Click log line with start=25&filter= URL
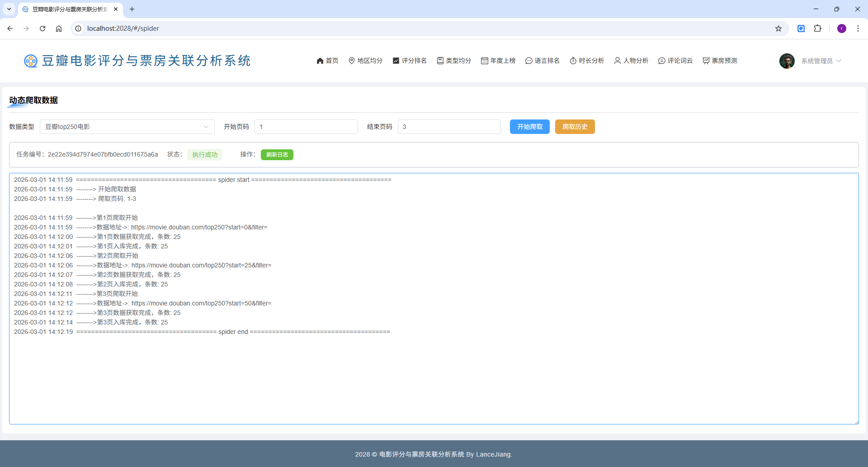 [x=142, y=265]
